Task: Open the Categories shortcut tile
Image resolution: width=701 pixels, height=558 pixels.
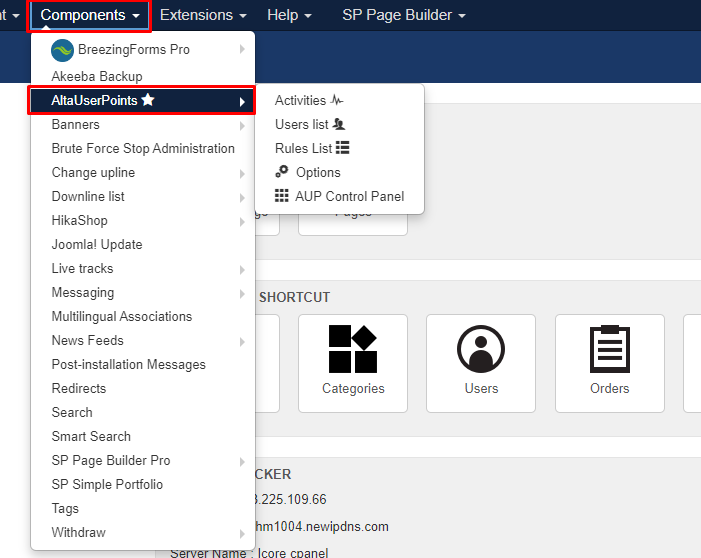Action: [353, 363]
